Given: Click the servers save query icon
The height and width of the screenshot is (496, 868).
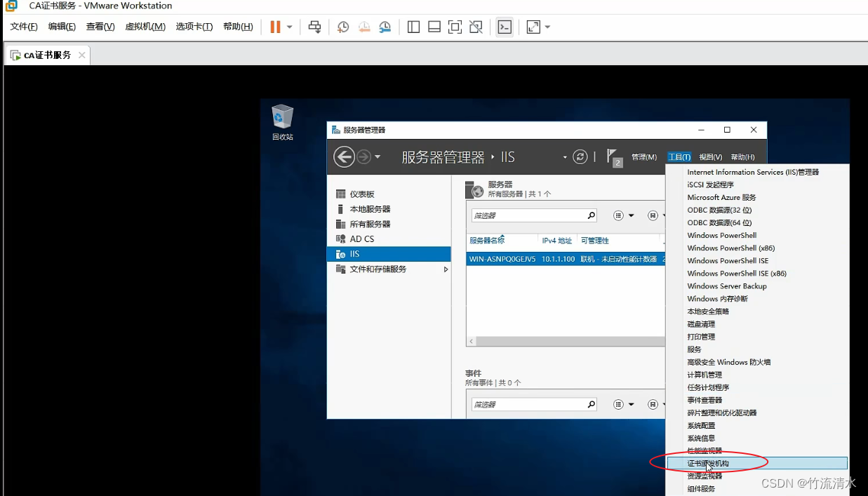Looking at the screenshot, I should tap(653, 215).
